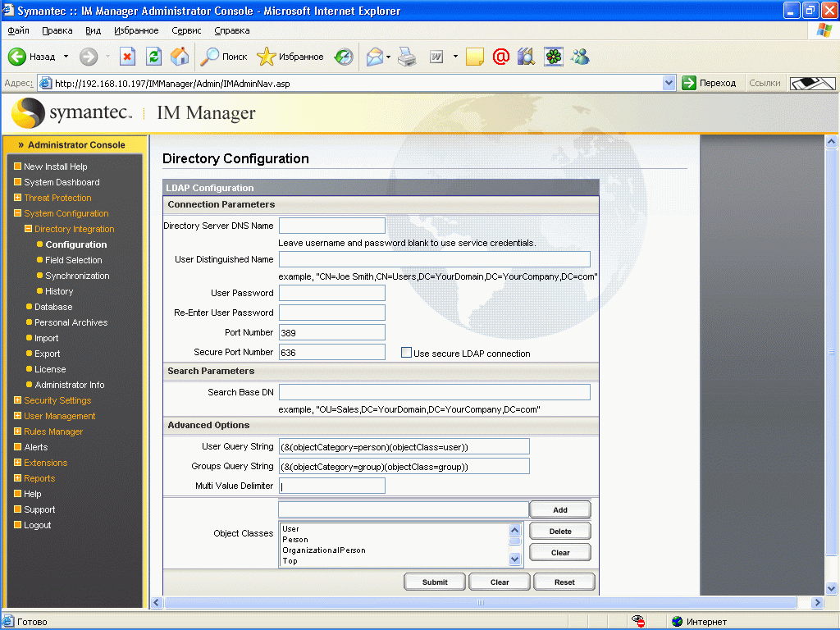Open the Back button history dropdown
840x630 pixels.
tap(66, 57)
